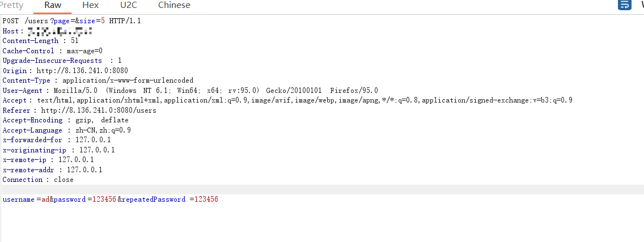This screenshot has width=644, height=242.
Task: Click the Content-Type header line
Action: click(98, 80)
